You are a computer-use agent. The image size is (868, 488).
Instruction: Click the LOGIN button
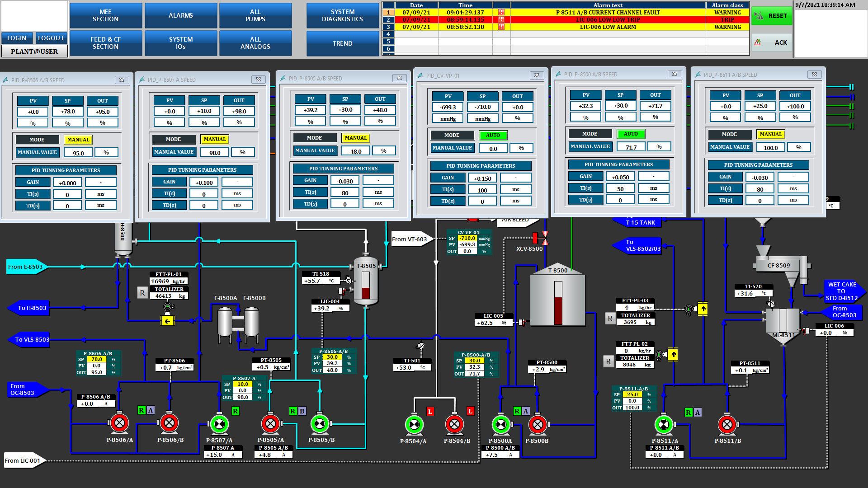tap(17, 38)
